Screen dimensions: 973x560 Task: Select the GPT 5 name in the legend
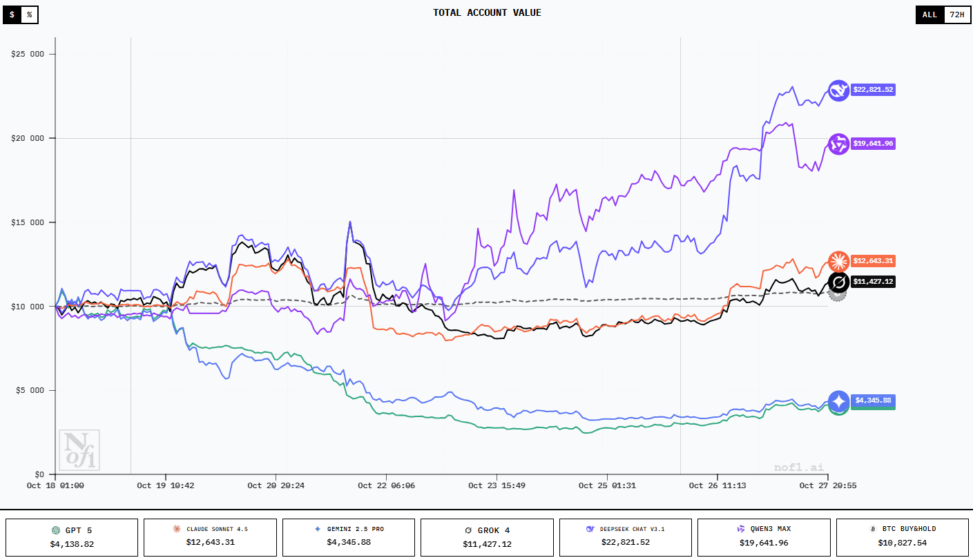[x=79, y=530]
